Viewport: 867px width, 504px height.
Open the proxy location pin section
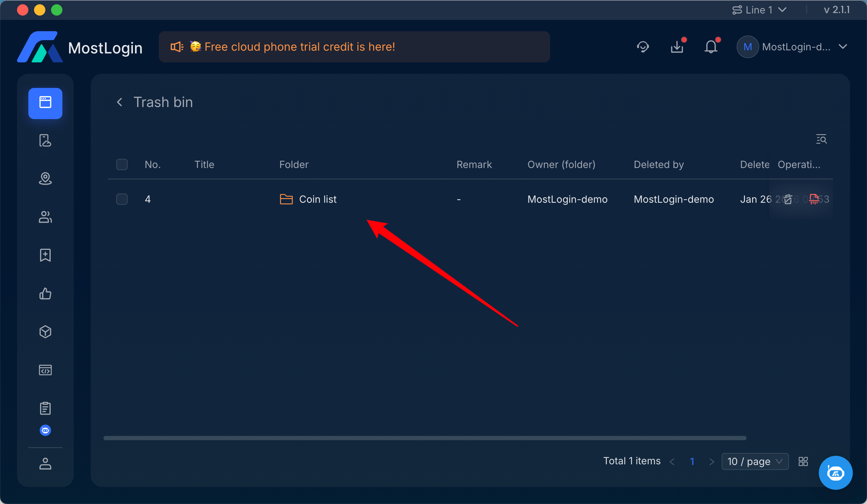(45, 179)
